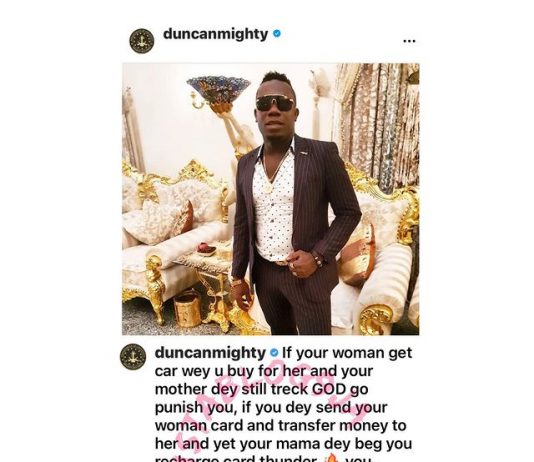Click the duncanmighty profile avatar in the post header
534x462 pixels.
(x=142, y=41)
